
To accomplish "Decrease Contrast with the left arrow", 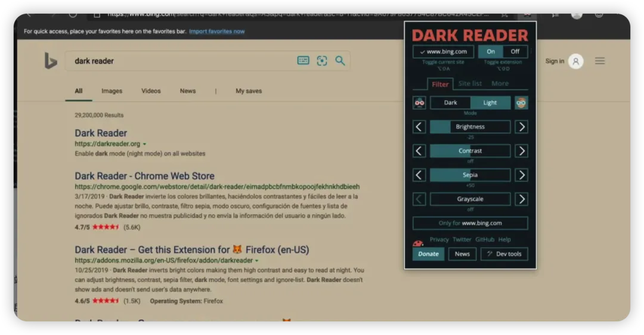I will 419,151.
